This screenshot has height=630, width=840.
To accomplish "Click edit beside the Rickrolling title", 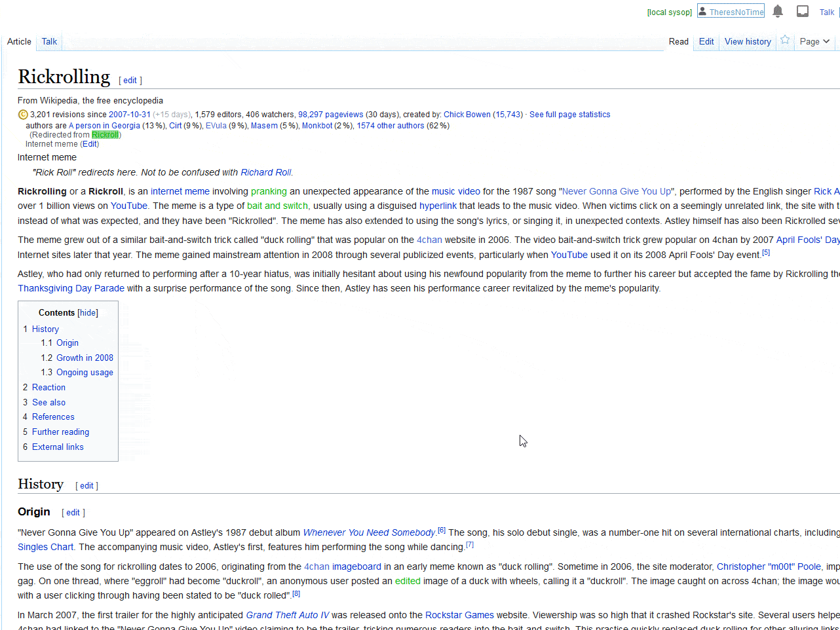I will (130, 81).
